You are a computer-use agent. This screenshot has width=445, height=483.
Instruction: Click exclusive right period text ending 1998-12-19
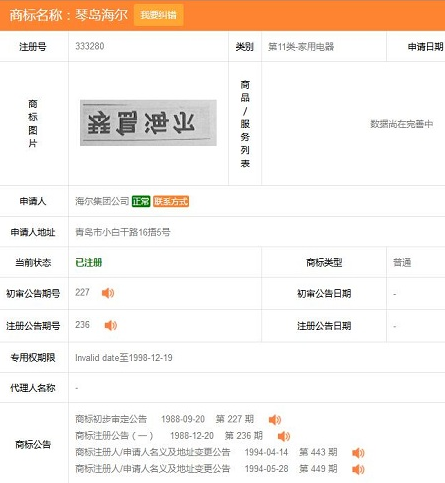point(124,358)
